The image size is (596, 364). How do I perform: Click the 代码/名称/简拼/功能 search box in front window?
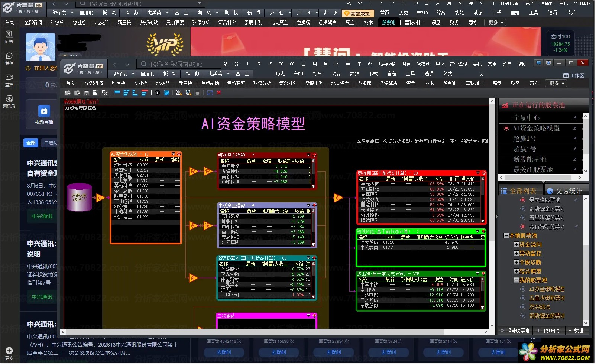[x=179, y=64]
